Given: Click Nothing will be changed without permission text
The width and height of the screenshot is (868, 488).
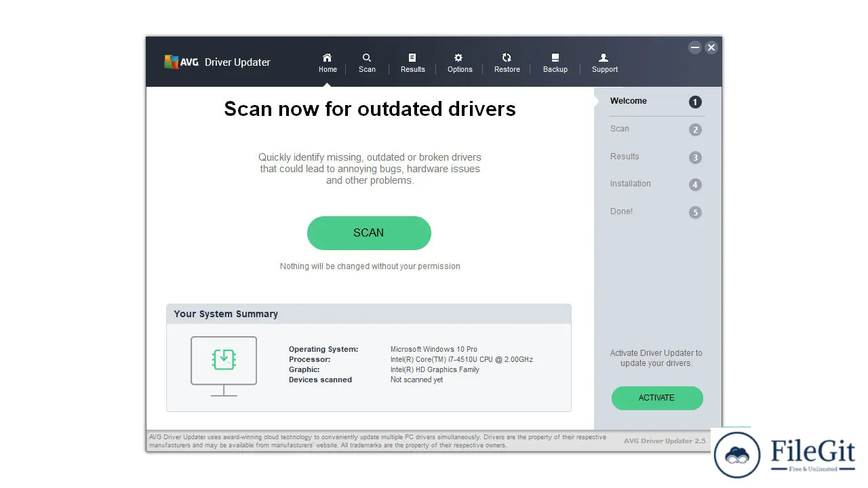Looking at the screenshot, I should click(370, 266).
